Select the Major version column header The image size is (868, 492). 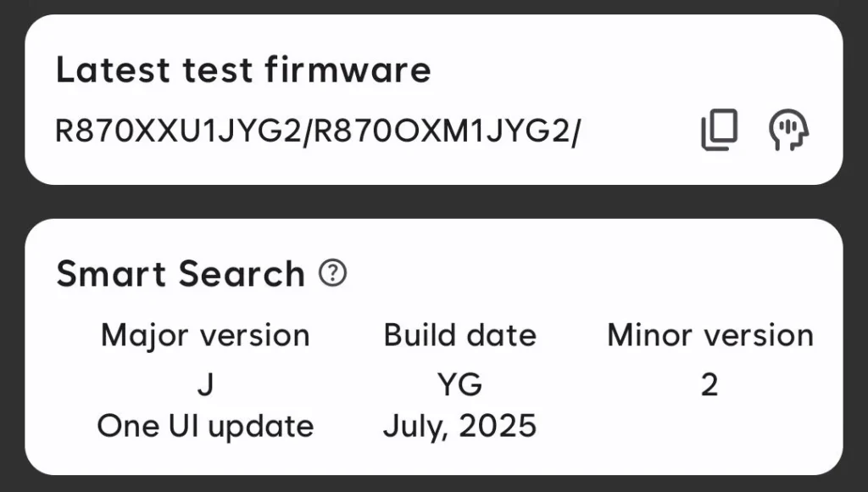(x=204, y=335)
